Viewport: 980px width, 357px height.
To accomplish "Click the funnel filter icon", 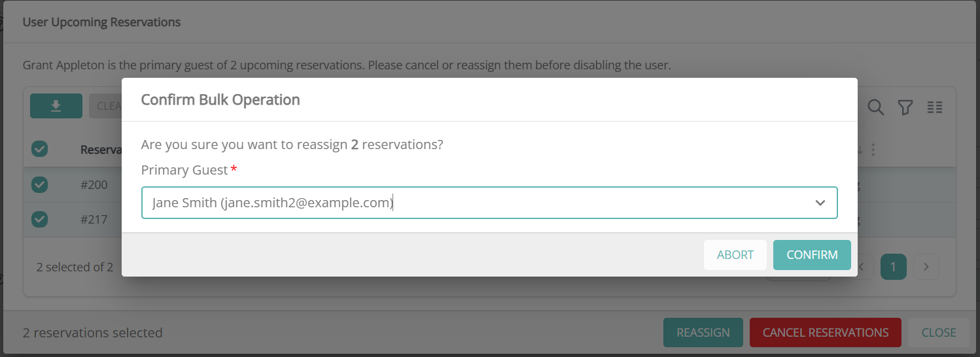I will (905, 107).
